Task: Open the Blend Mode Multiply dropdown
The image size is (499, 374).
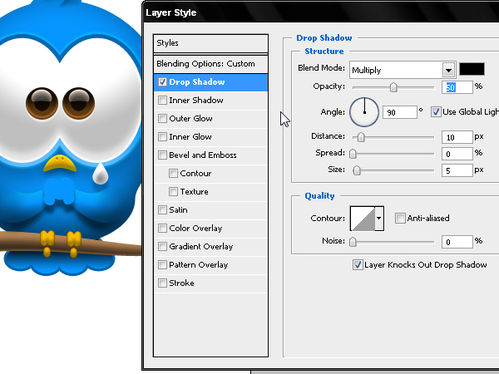Action: click(x=403, y=70)
